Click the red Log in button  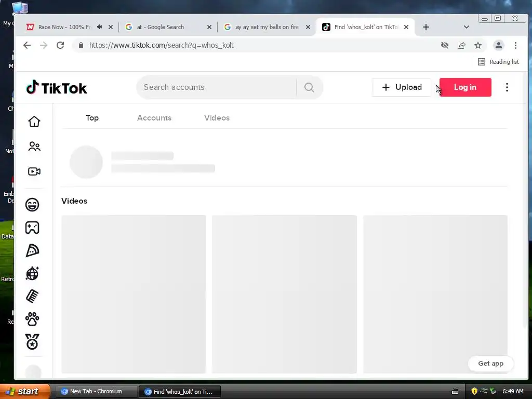pos(465,87)
